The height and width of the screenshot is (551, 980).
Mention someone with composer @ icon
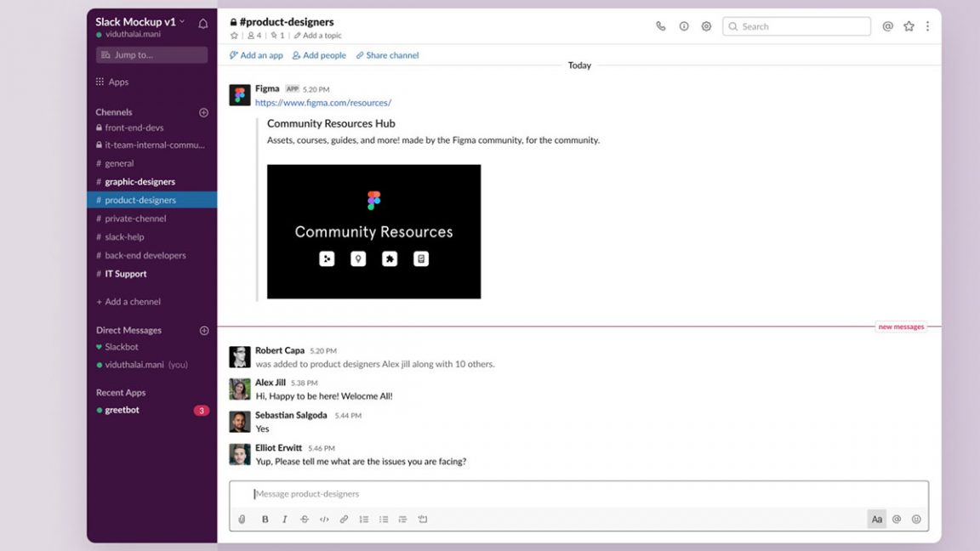pyautogui.click(x=897, y=520)
